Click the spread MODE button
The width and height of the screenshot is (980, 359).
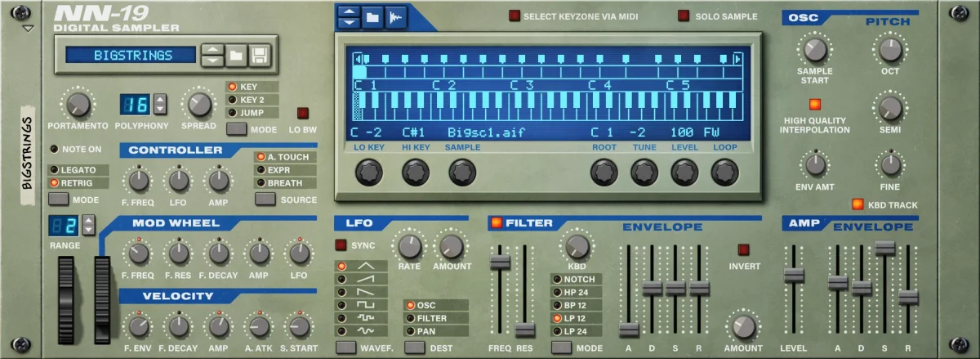(x=237, y=128)
